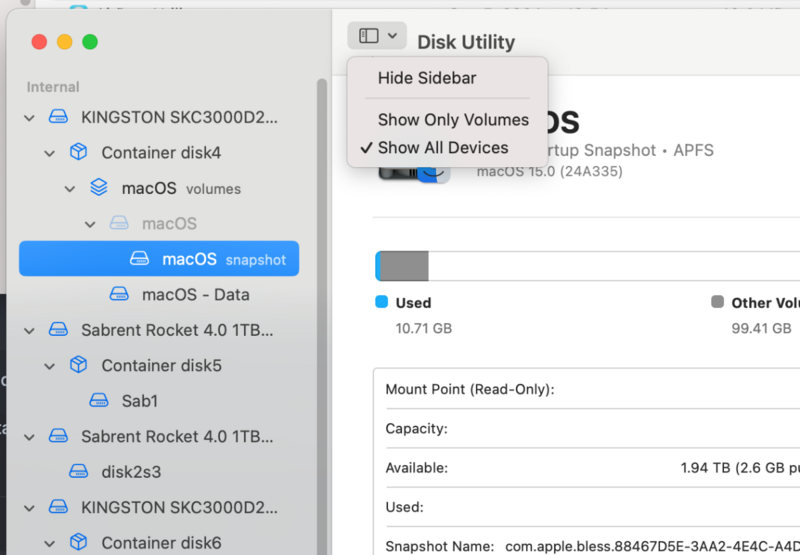Image resolution: width=800 pixels, height=555 pixels.
Task: Click the Snapshot Name com.apple.bless value
Action: pos(652,546)
